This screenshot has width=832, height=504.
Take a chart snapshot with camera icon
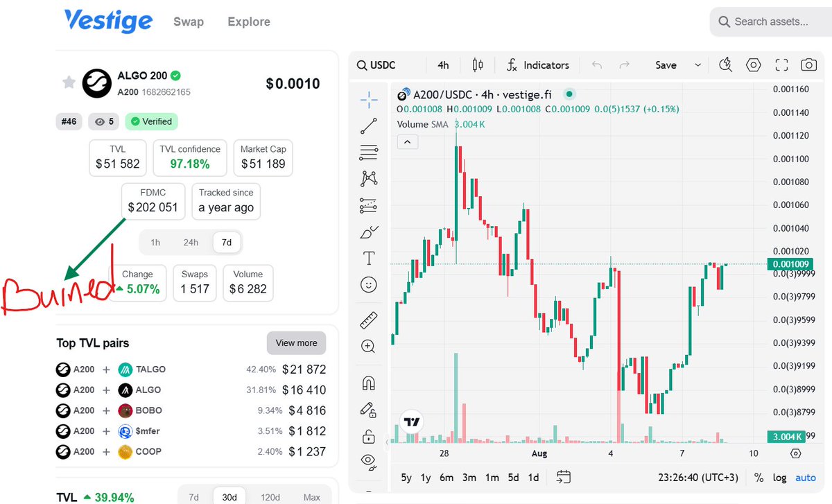808,65
